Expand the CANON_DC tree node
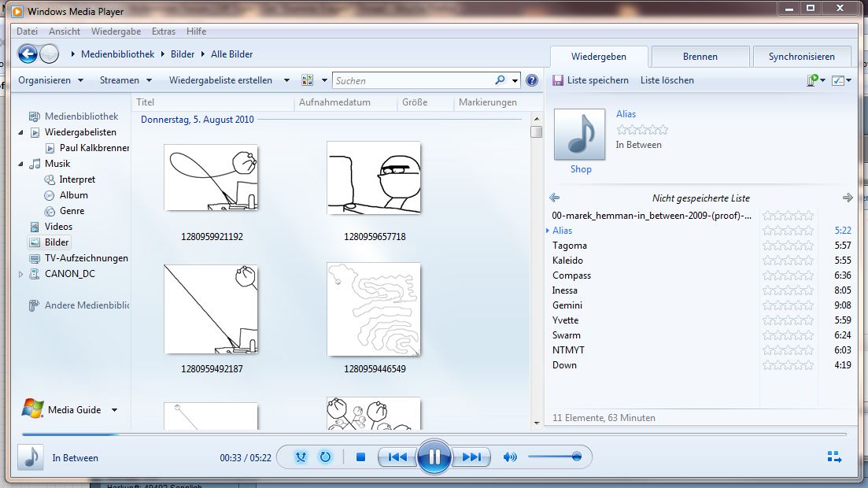868x488 pixels. (x=21, y=274)
